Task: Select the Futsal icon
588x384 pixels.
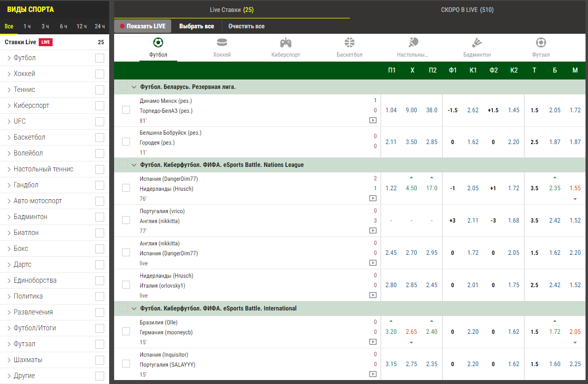Action: coord(541,43)
